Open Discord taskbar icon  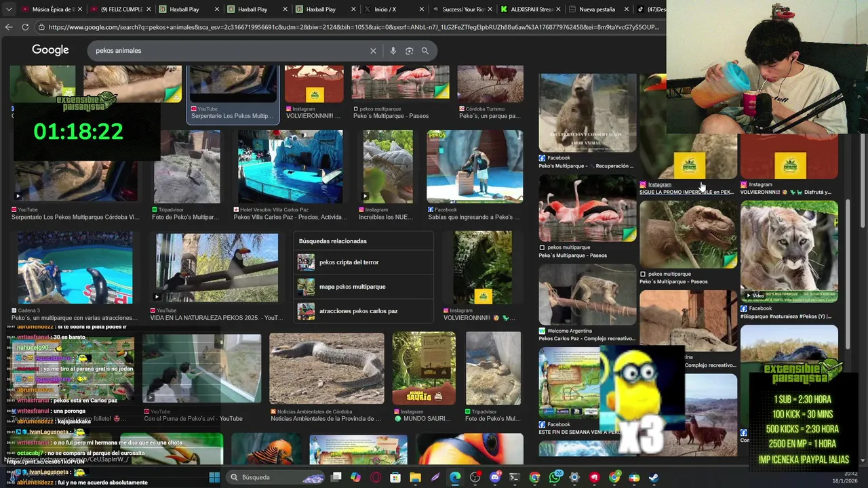coord(495,477)
